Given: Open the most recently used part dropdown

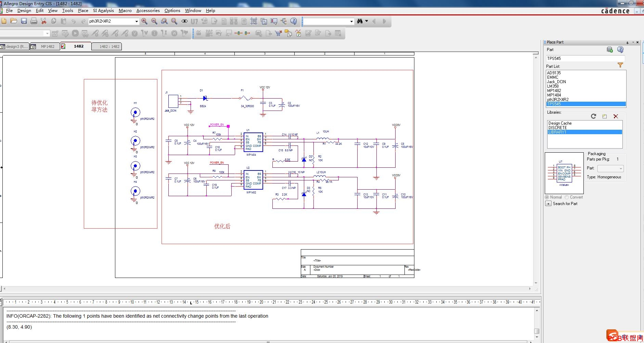Looking at the screenshot, I should click(137, 21).
